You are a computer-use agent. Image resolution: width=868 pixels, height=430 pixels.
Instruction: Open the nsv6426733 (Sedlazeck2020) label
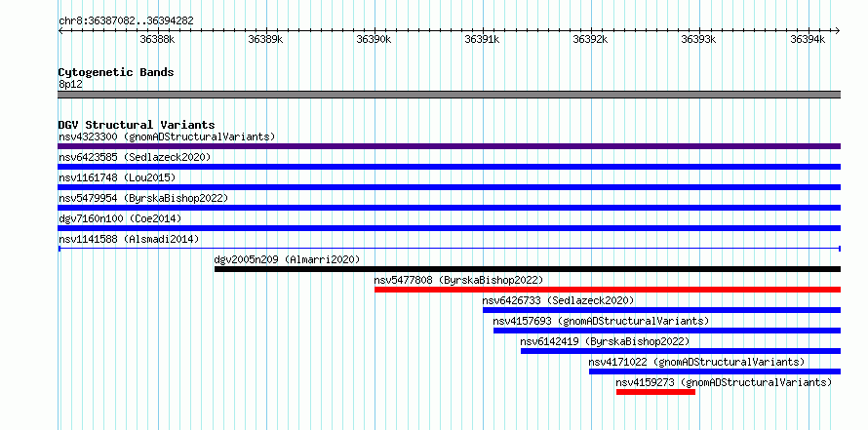(558, 300)
